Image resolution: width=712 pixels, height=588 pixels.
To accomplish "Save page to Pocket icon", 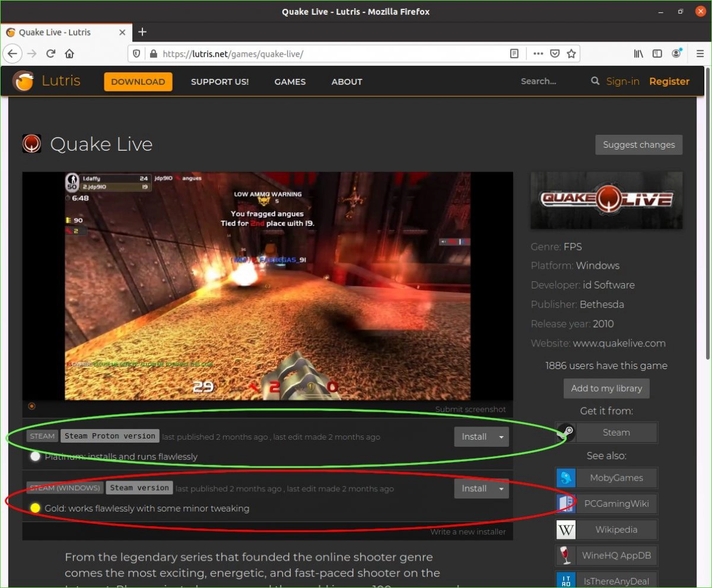I will tap(555, 53).
